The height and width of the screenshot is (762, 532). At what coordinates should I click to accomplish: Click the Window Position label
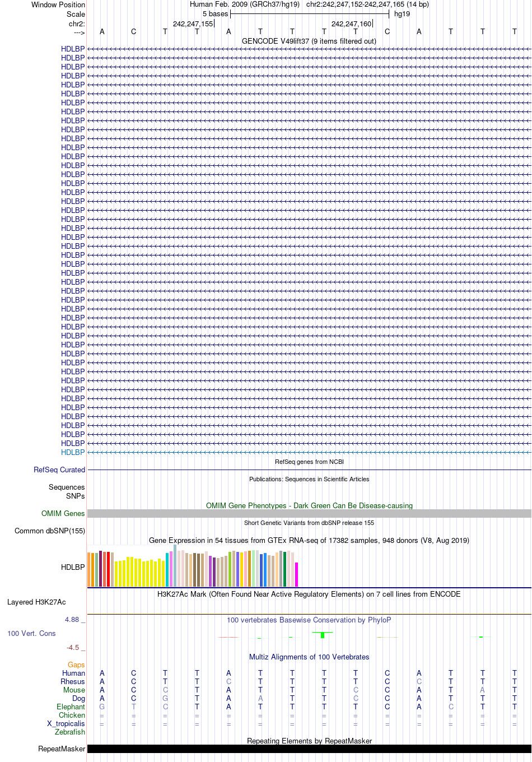(x=58, y=4)
